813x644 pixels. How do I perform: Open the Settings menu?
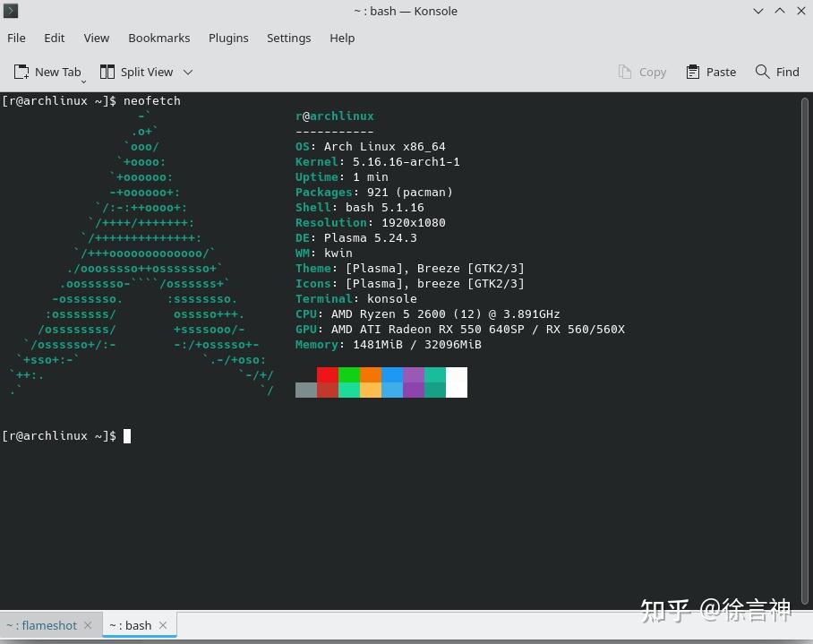[x=288, y=38]
